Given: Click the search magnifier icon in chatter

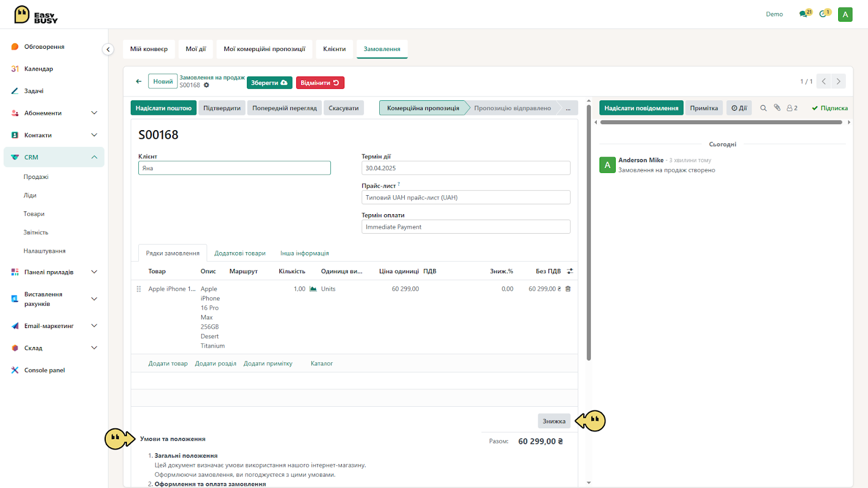Looking at the screenshot, I should (763, 108).
